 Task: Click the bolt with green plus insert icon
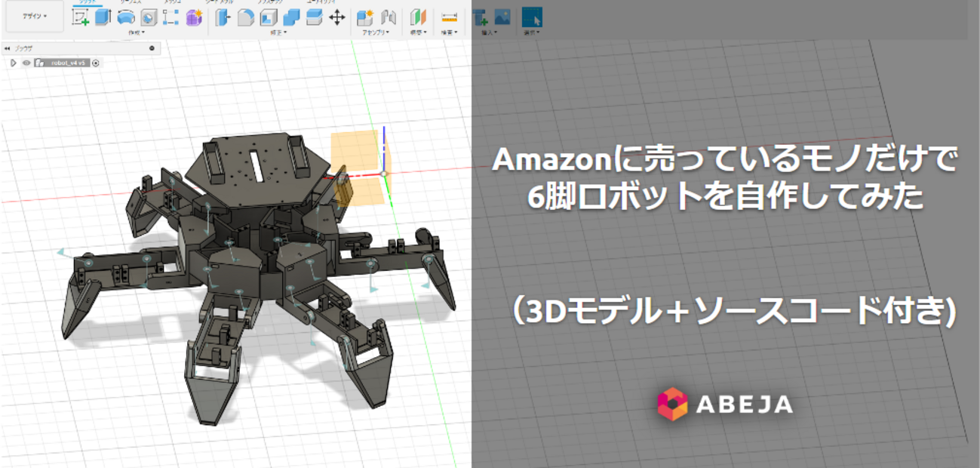[480, 17]
